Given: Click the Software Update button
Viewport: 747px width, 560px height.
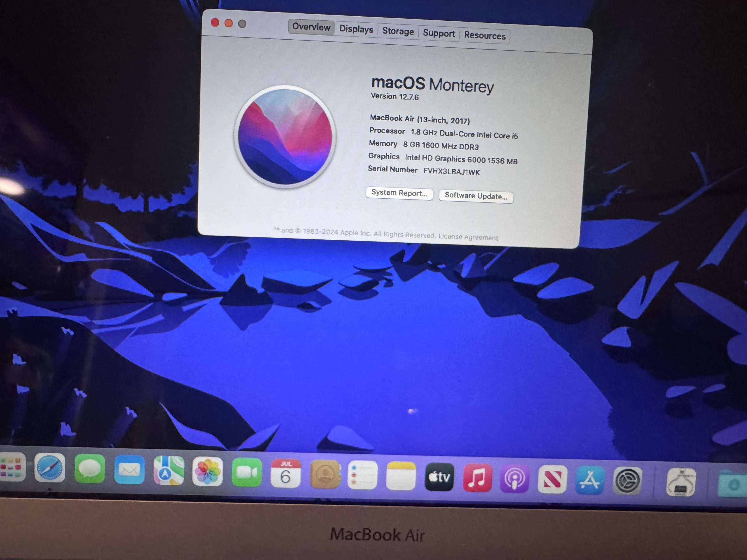Looking at the screenshot, I should click(476, 196).
